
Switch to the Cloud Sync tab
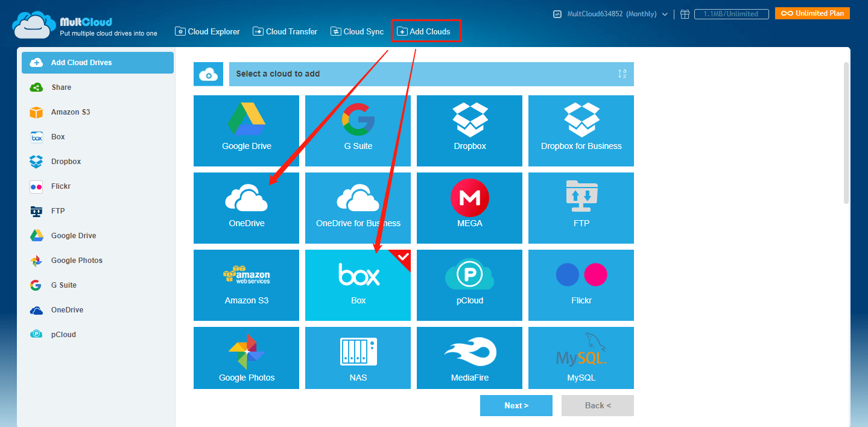pos(357,31)
